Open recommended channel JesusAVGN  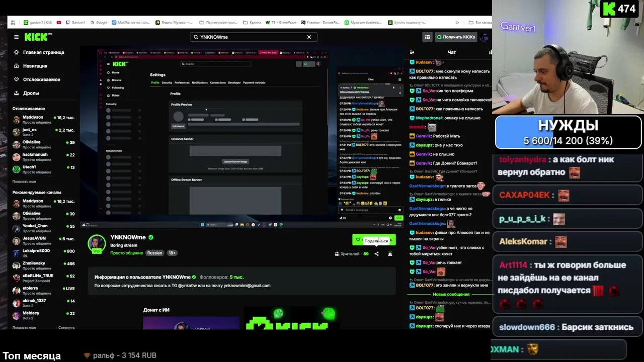(x=44, y=240)
